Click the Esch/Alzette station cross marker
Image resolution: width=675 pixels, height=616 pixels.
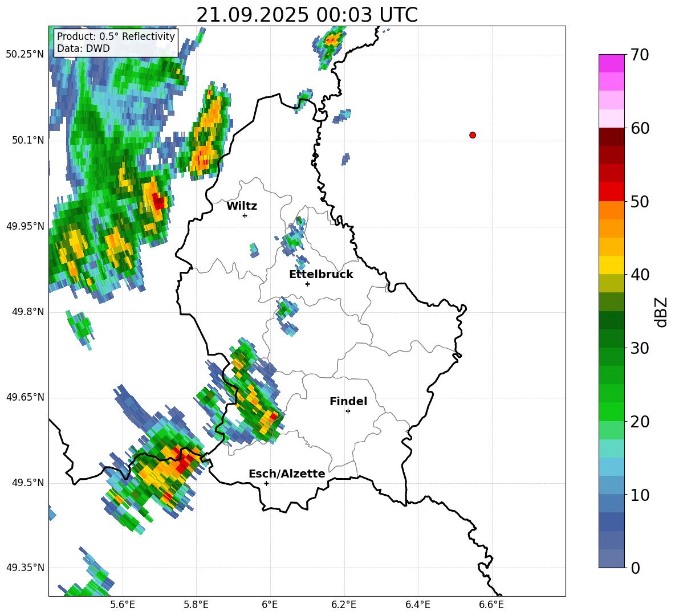point(266,483)
